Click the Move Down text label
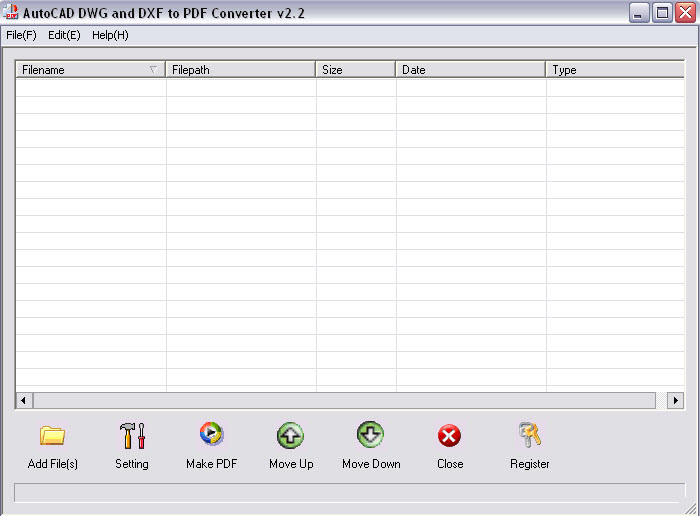Screen dimensions: 700x516 click(371, 464)
